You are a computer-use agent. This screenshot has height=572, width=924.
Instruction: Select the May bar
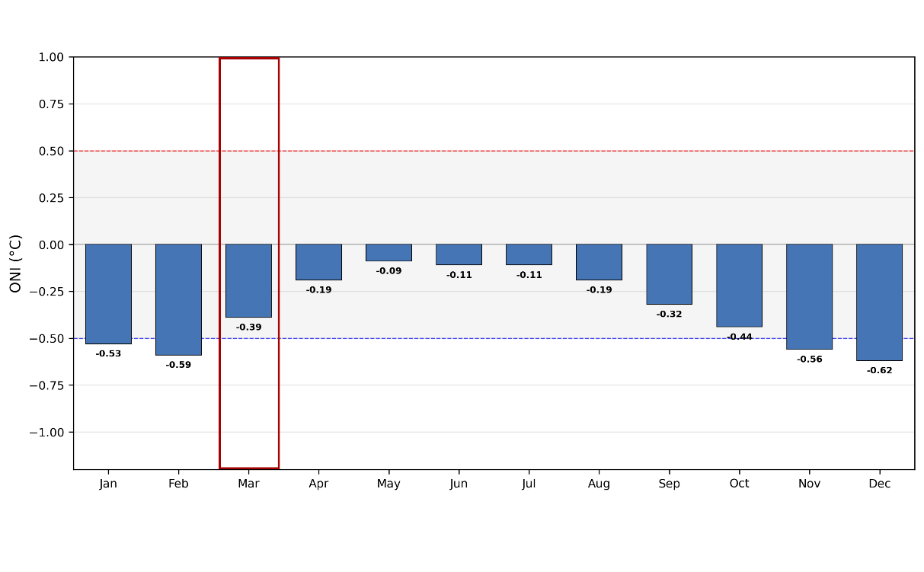[388, 253]
